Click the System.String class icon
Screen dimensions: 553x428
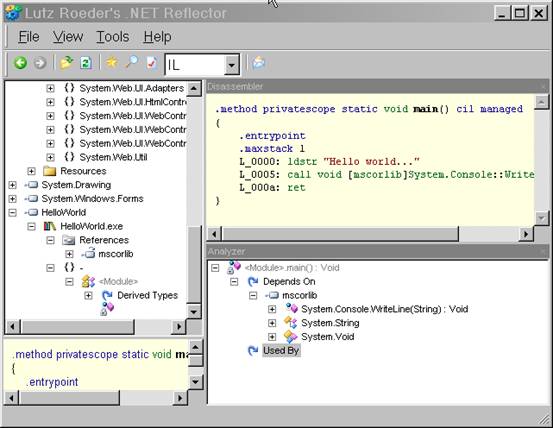(x=291, y=323)
